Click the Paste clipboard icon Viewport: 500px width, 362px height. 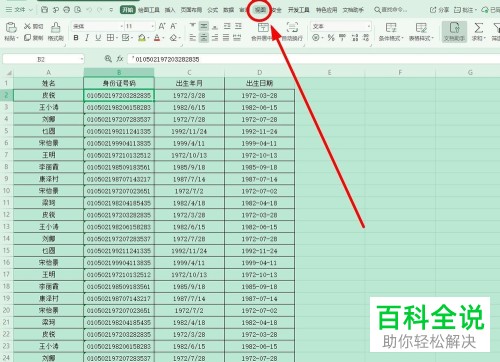tap(11, 27)
